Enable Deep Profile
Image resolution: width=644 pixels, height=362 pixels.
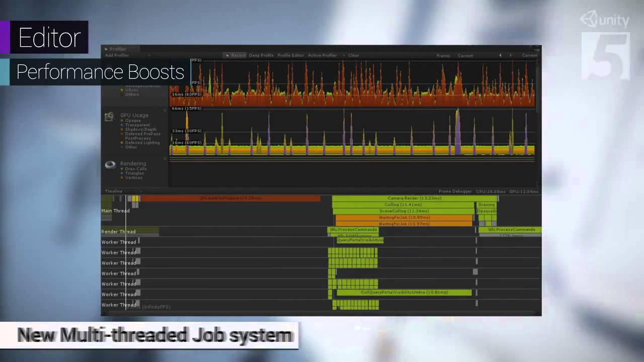pyautogui.click(x=261, y=55)
